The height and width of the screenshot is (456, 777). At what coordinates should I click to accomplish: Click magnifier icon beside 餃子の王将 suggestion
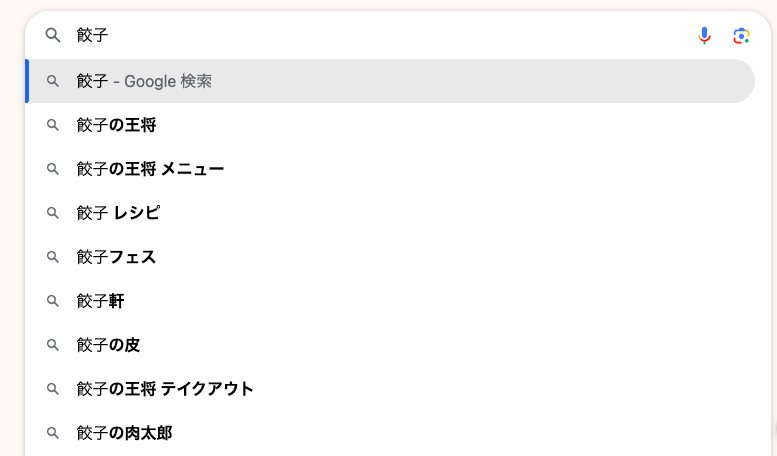[53, 125]
